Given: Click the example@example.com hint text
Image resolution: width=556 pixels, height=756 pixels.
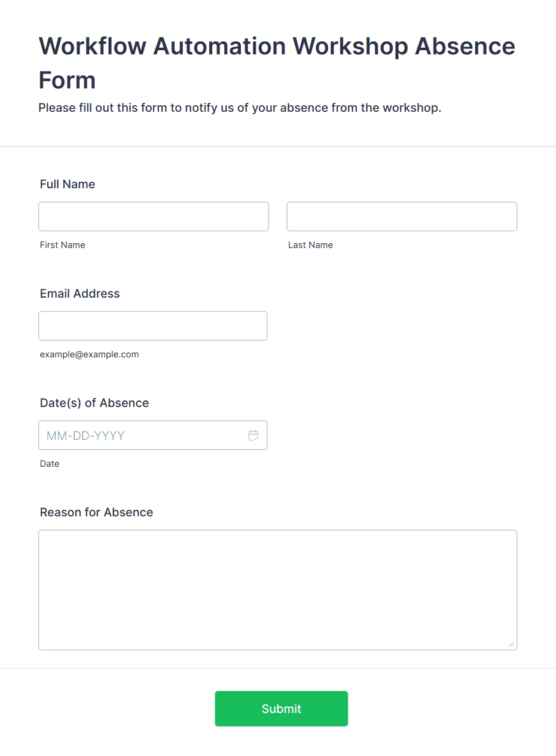Looking at the screenshot, I should click(90, 354).
